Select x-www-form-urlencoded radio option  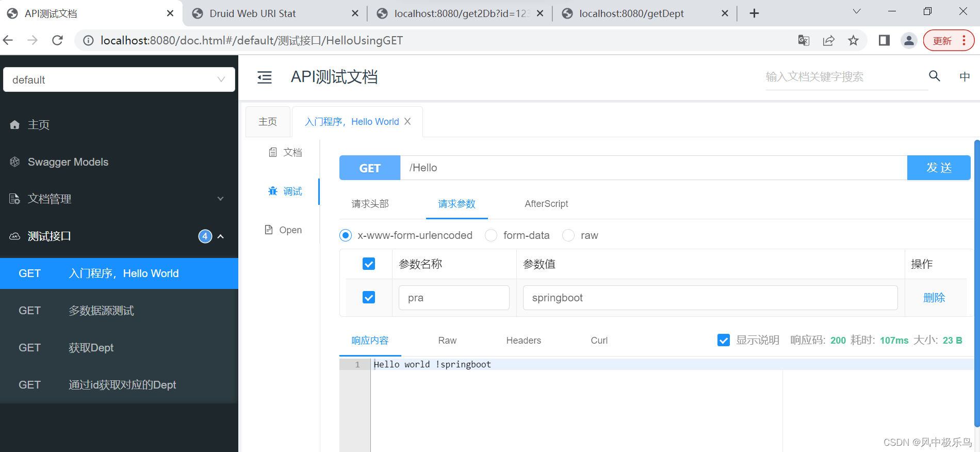[346, 235]
